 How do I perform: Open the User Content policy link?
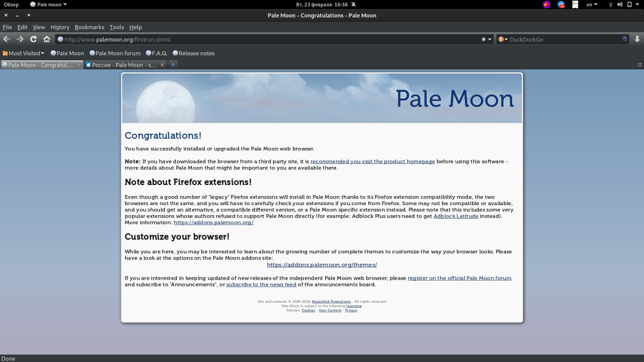click(330, 310)
